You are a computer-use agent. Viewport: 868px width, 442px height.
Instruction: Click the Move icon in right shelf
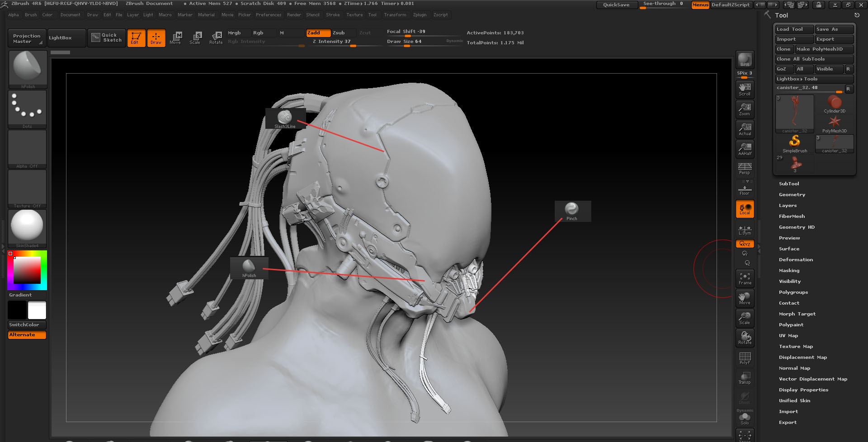click(x=745, y=298)
